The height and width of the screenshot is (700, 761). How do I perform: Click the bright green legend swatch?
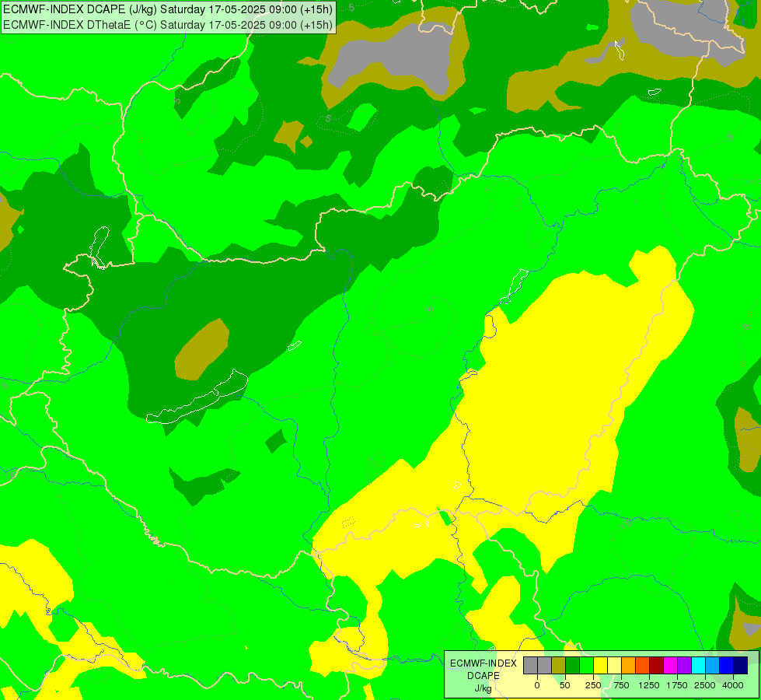pos(587,666)
